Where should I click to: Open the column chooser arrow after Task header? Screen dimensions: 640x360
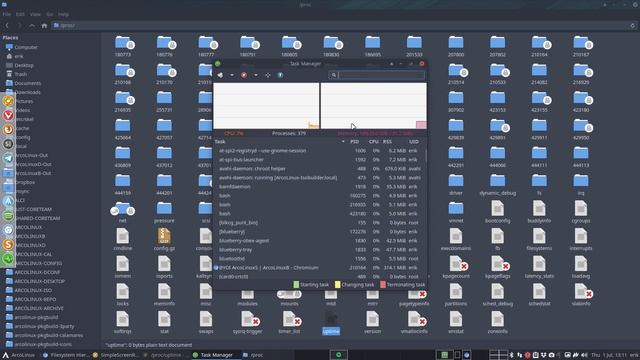[343, 142]
